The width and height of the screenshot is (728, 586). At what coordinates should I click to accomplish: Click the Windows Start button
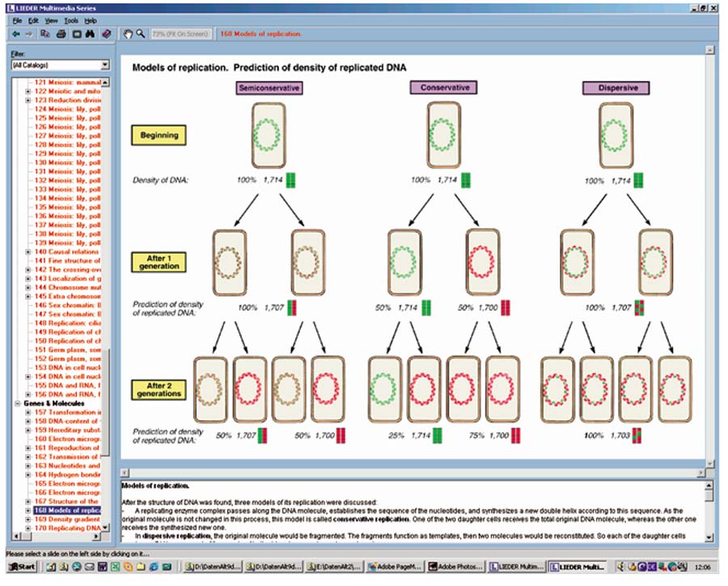tap(21, 567)
